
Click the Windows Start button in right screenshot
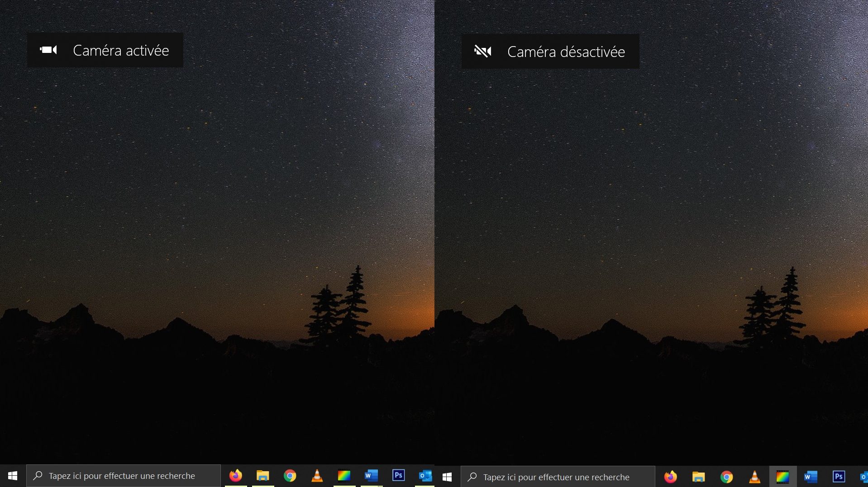click(447, 477)
